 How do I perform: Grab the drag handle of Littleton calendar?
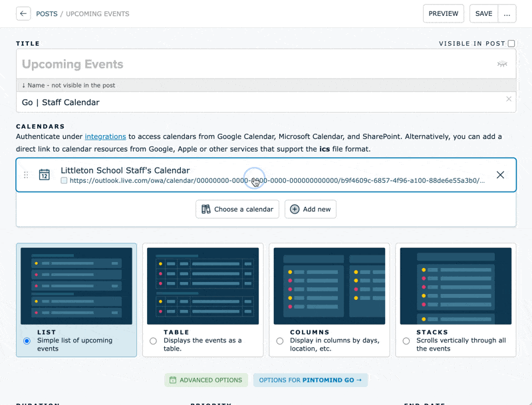[26, 175]
